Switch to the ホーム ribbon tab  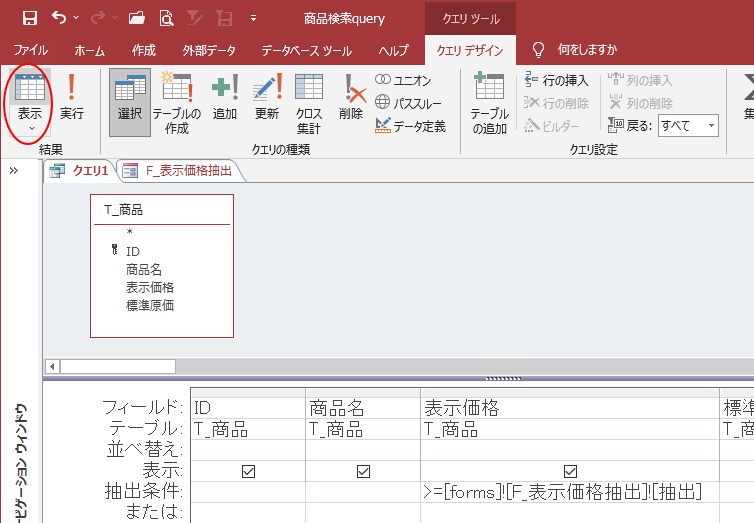coord(89,50)
